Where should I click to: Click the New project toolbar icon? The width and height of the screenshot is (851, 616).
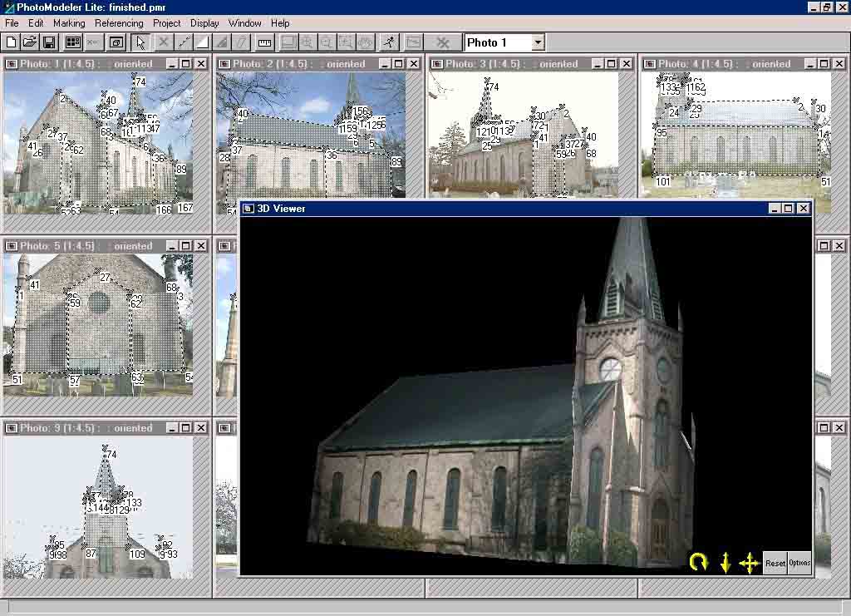[x=12, y=42]
